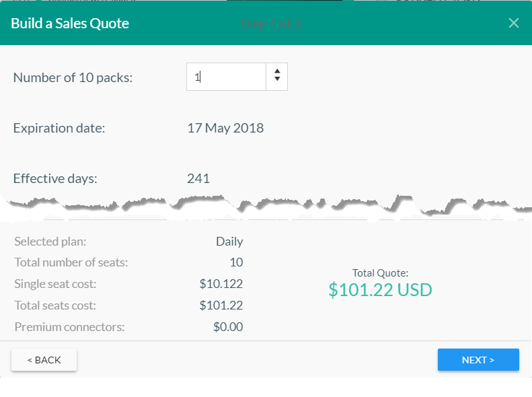The height and width of the screenshot is (397, 532).
Task: Click the $101.22 USD total quote amount
Action: click(x=380, y=290)
